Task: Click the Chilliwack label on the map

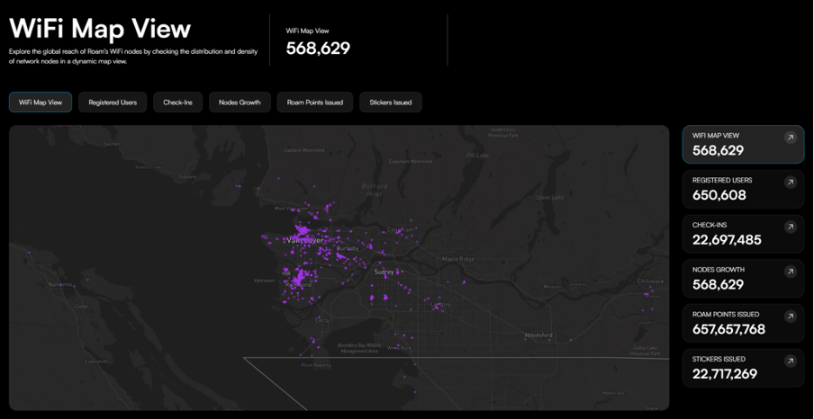Action: [x=650, y=281]
